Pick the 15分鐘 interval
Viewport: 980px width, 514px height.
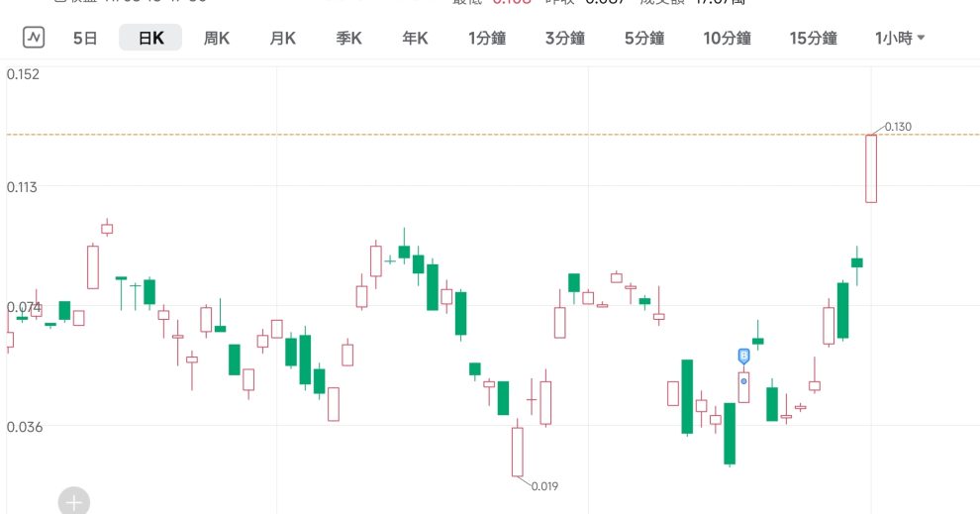(x=813, y=39)
